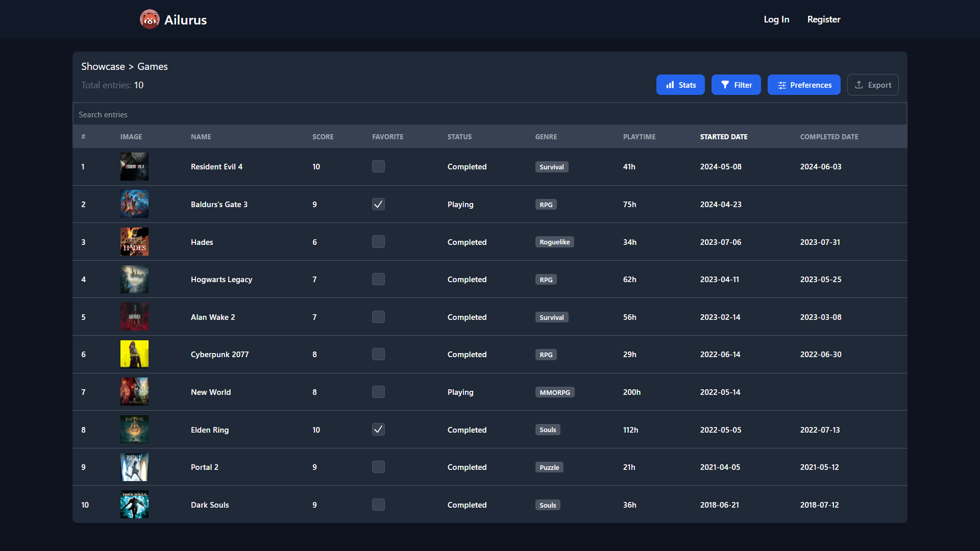Mark Resident Evil 4 as favorite
The image size is (980, 551).
tap(378, 166)
